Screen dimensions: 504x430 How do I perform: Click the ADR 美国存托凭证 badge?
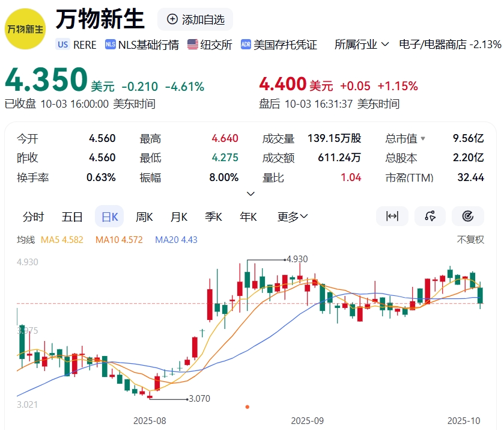click(x=246, y=45)
